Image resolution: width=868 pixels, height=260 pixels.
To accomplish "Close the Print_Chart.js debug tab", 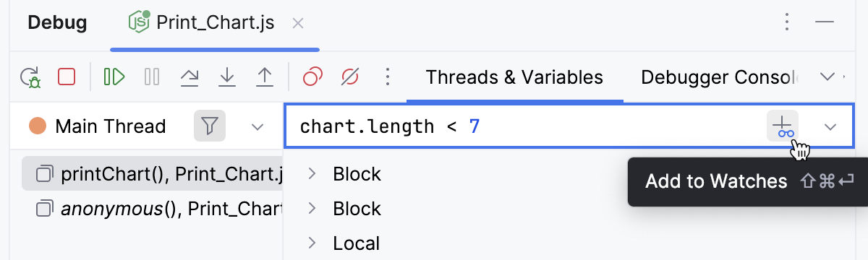I will coord(297,23).
